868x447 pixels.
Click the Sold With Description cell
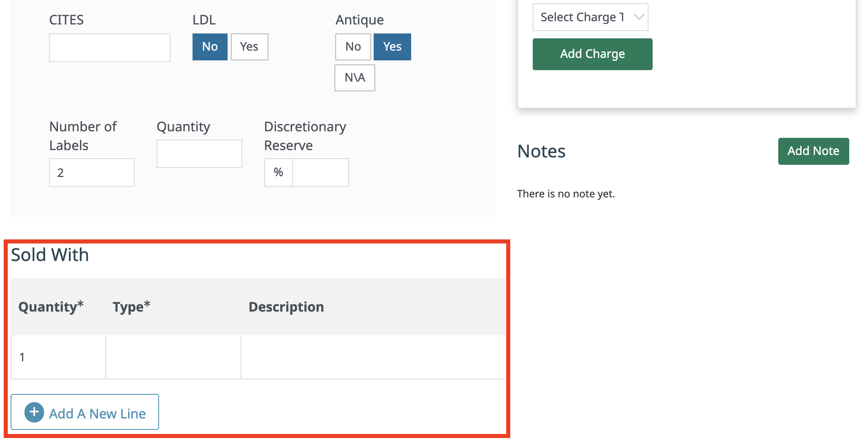tap(374, 357)
